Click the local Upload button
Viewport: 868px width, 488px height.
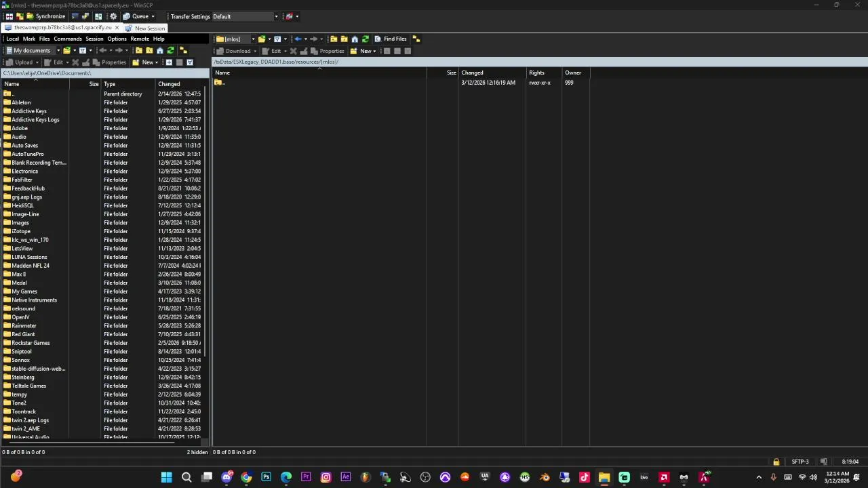19,62
